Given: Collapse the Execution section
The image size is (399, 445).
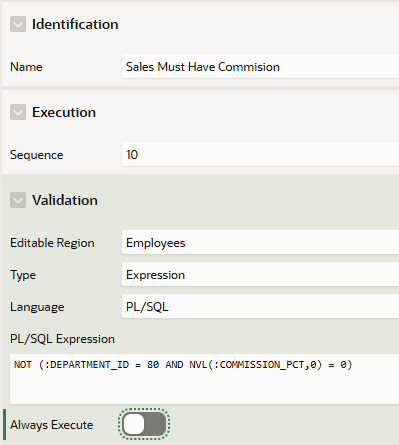Looking at the screenshot, I should tap(18, 112).
